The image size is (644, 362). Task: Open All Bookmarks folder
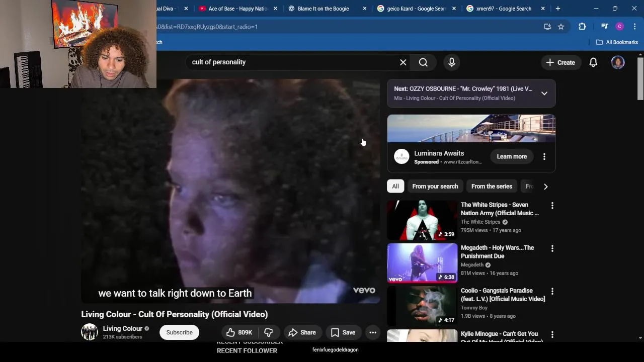[x=617, y=42]
